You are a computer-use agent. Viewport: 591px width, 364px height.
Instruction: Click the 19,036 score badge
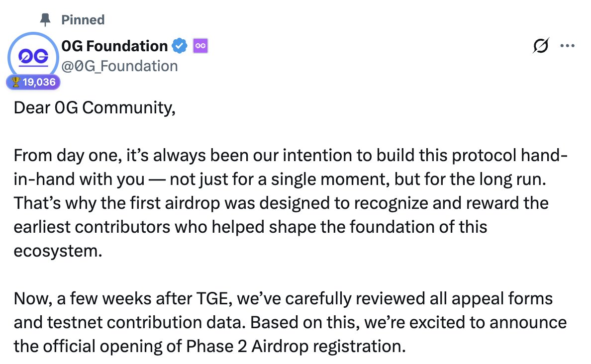33,82
